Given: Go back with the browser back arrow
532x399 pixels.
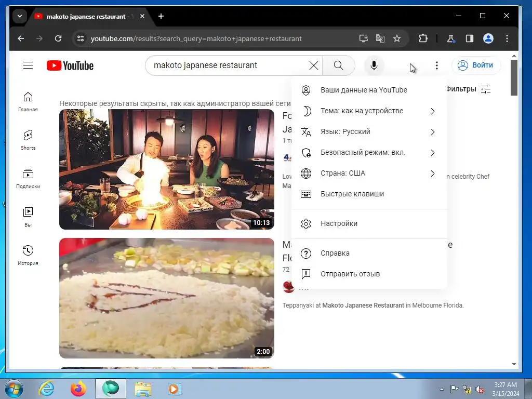Looking at the screenshot, I should click(21, 38).
